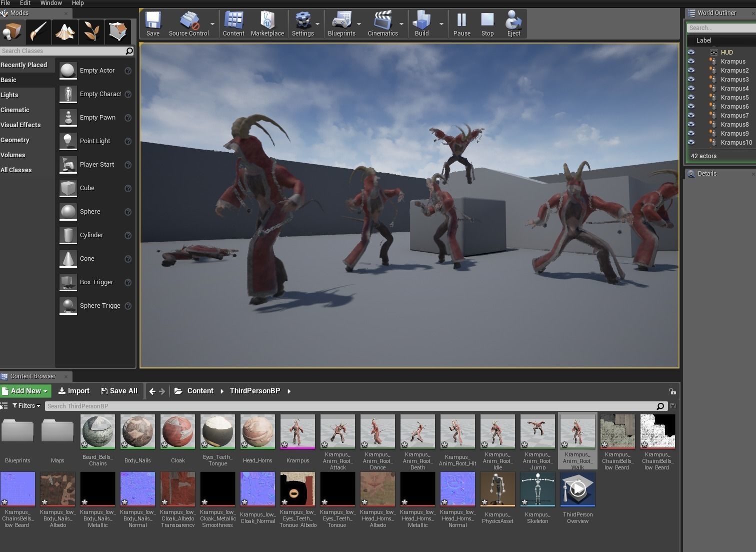Click the Blueprints toolbar icon
The image size is (756, 552).
coord(341,24)
